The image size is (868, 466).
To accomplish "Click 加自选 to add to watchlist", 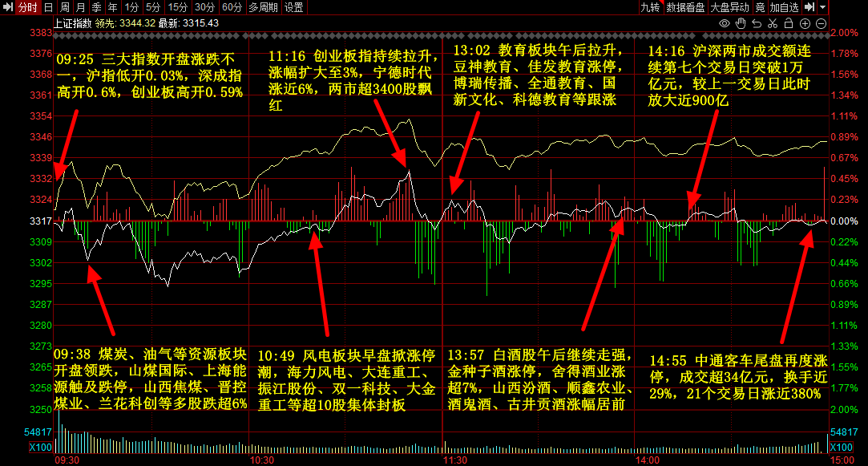I will click(784, 7).
